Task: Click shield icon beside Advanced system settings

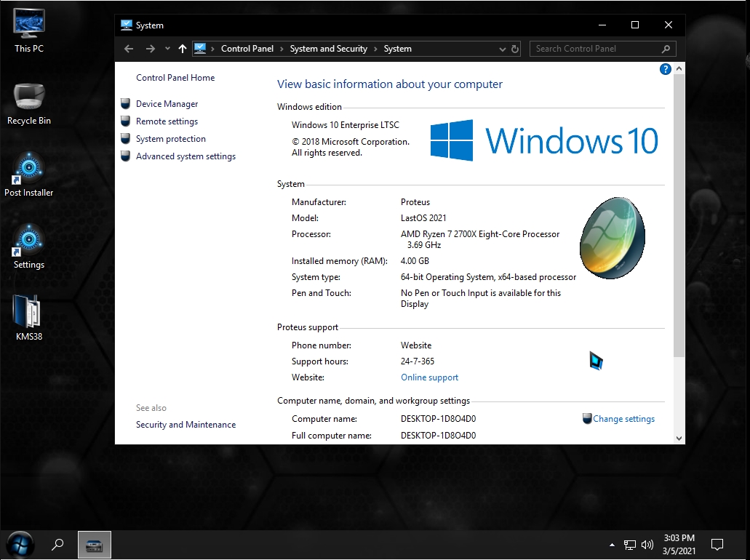Action: pos(125,156)
